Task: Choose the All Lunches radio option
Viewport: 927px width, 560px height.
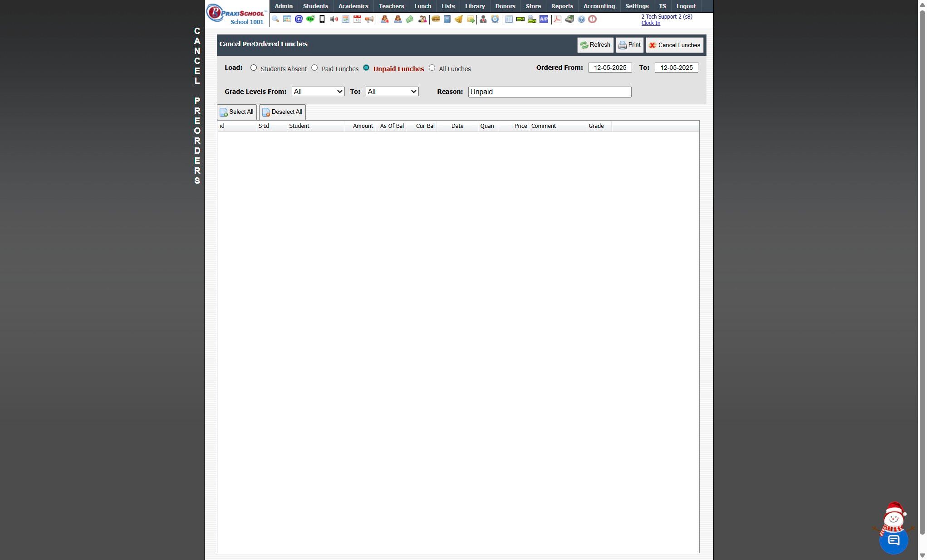Action: [x=432, y=68]
